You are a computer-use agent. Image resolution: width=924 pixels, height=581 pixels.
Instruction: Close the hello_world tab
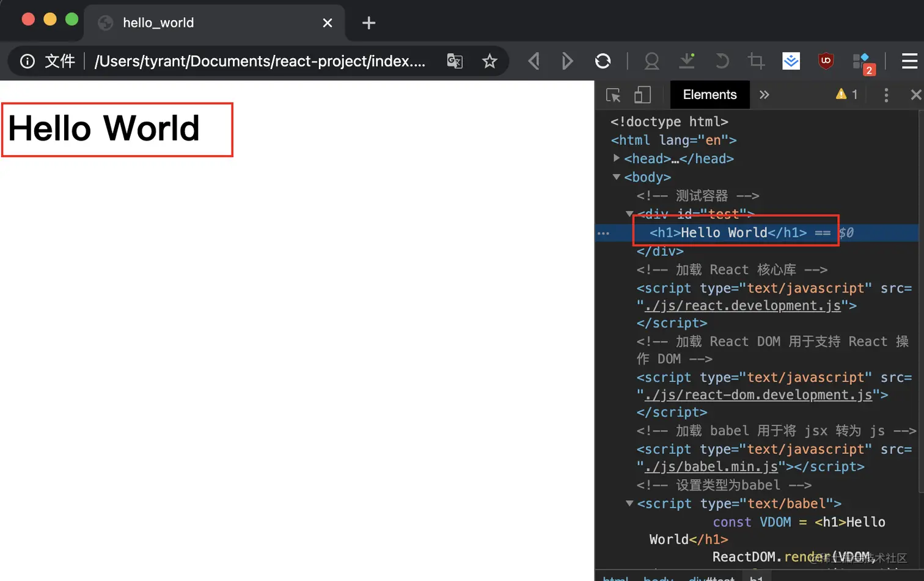328,23
